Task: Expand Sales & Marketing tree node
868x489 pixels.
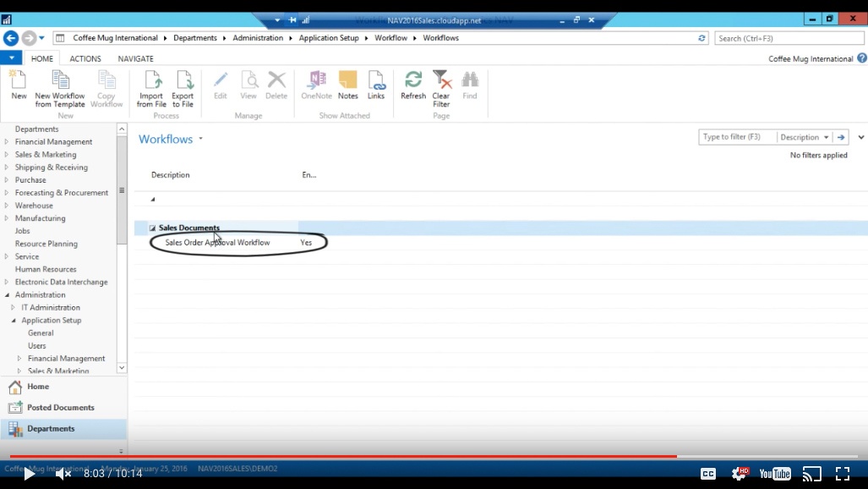Action: pos(7,155)
